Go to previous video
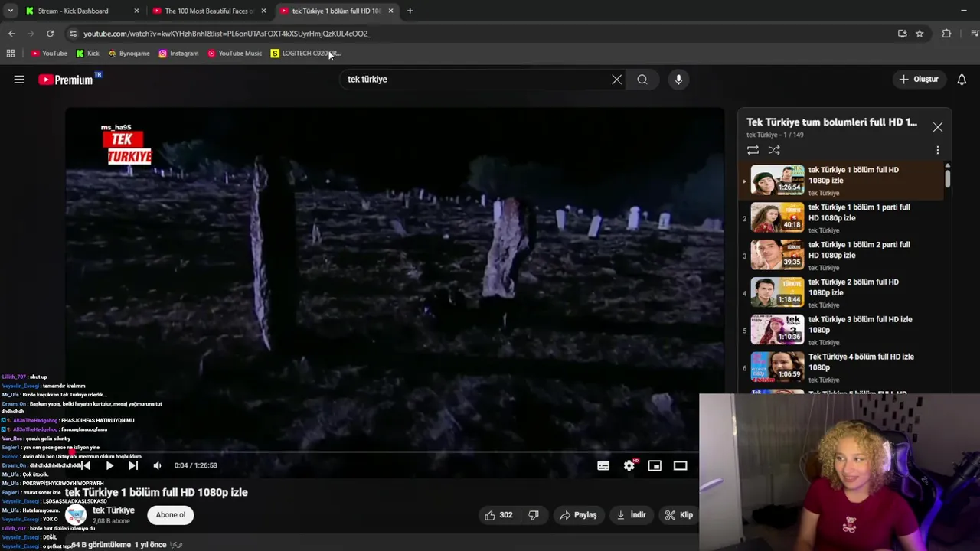The width and height of the screenshot is (980, 551). click(86, 465)
